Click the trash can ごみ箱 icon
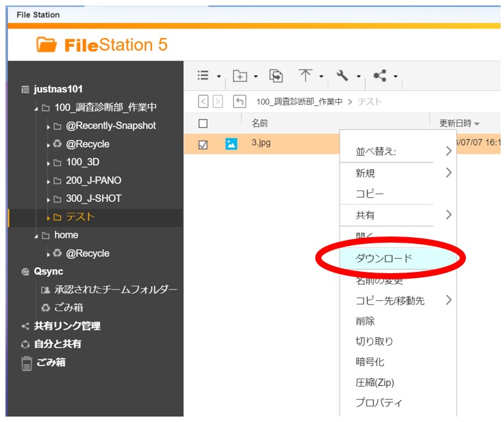 [x=26, y=364]
